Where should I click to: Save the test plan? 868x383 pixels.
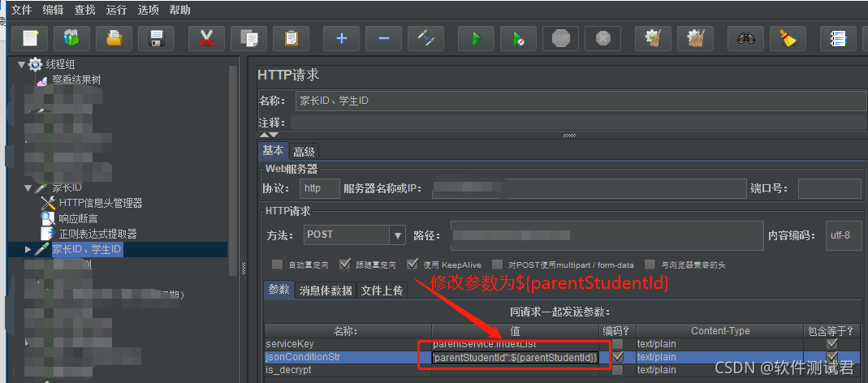tap(156, 39)
